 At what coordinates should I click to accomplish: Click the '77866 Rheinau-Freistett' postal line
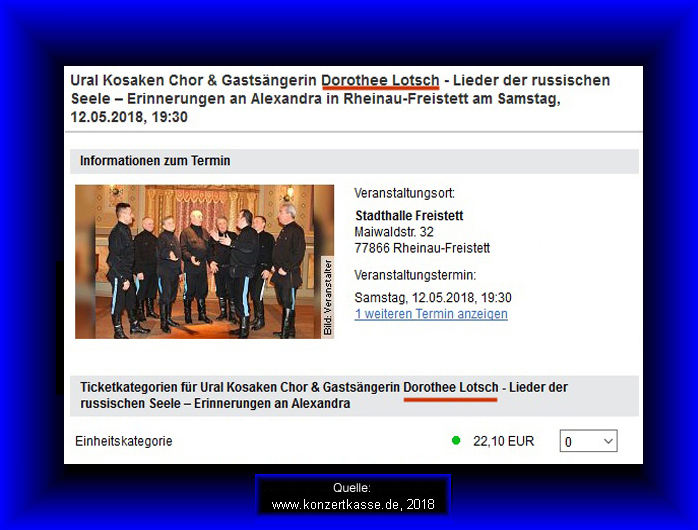coord(422,248)
